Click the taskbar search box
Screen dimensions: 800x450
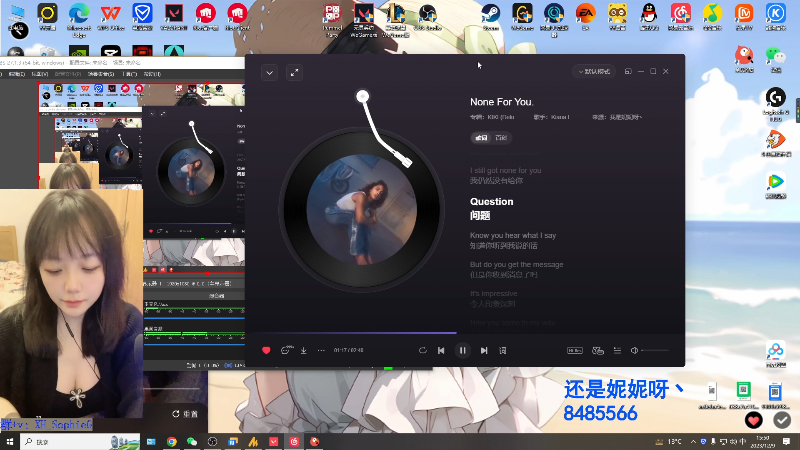tap(81, 441)
